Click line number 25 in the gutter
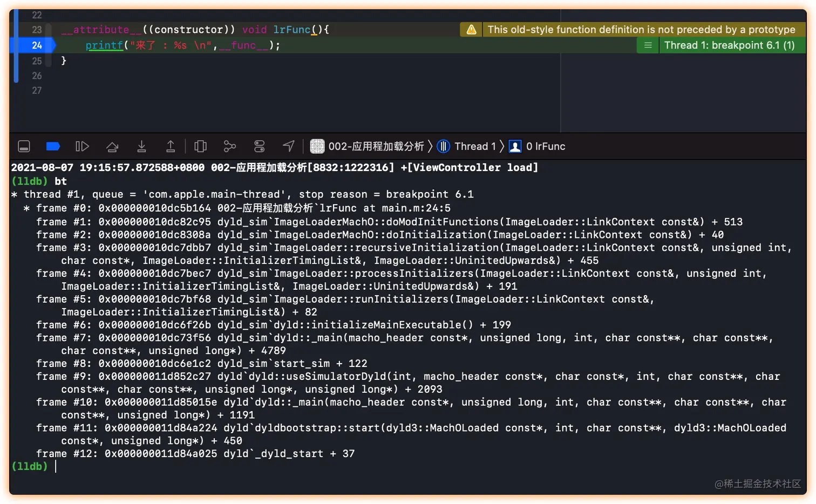The width and height of the screenshot is (816, 504). pos(37,61)
